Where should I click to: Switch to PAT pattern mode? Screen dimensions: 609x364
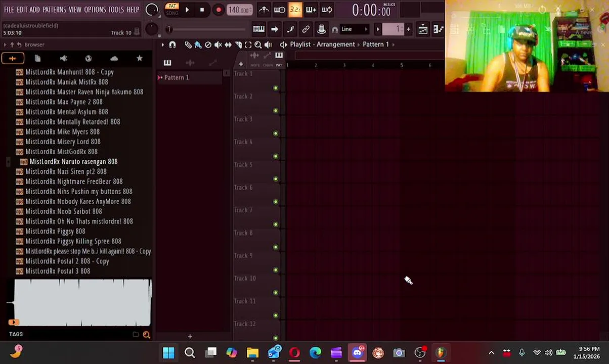point(172,6)
